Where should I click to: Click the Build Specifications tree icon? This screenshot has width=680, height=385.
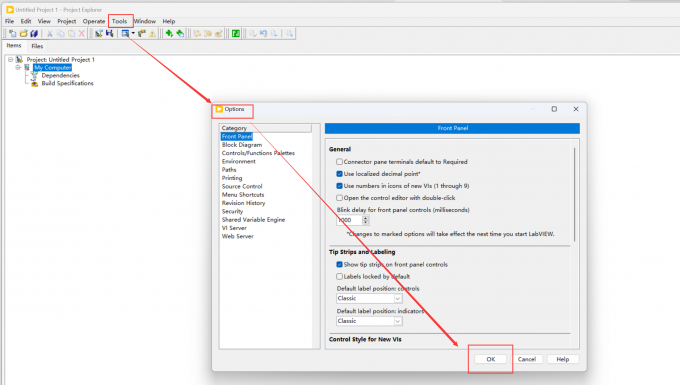[34, 83]
